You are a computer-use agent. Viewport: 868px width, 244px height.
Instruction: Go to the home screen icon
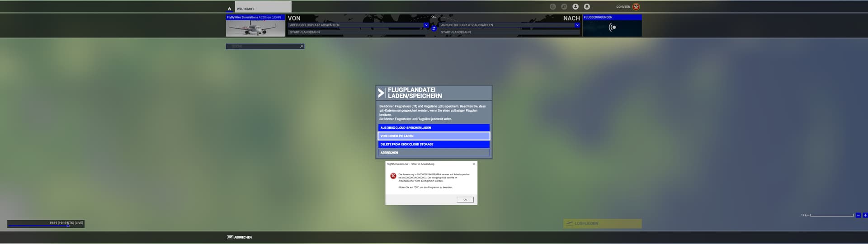(x=229, y=9)
